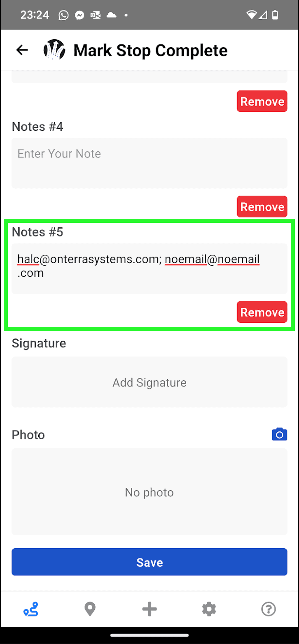The height and width of the screenshot is (644, 299).
Task: Remove Notes #4
Action: click(x=262, y=206)
